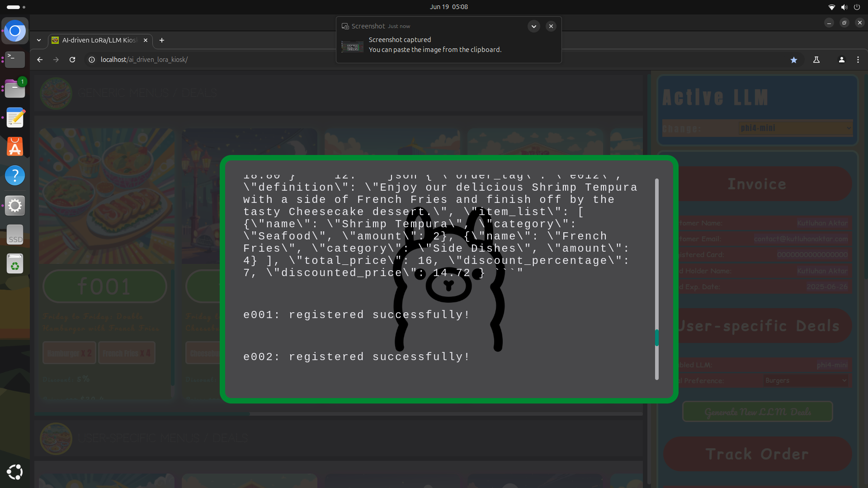Click the 0000000000000000 card number value
The height and width of the screenshot is (488, 868).
pyautogui.click(x=812, y=255)
